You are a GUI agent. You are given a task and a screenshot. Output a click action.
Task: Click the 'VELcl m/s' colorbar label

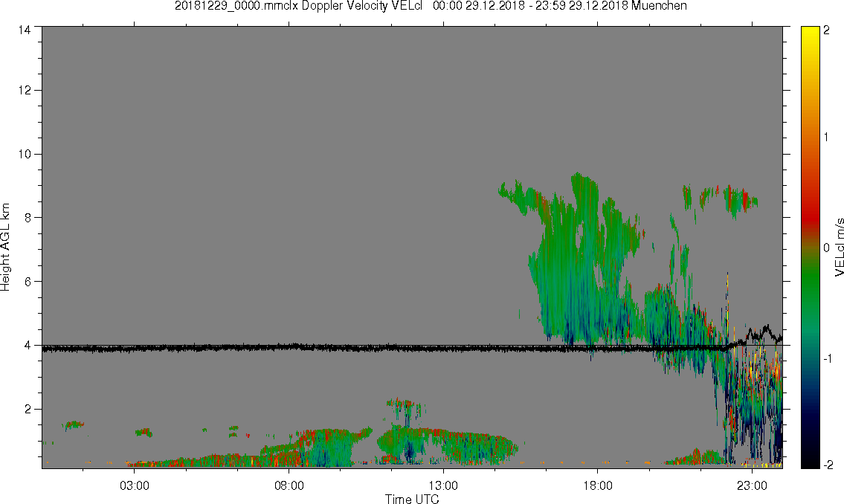point(839,247)
